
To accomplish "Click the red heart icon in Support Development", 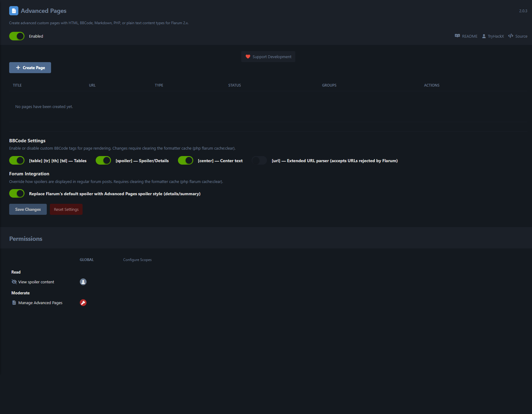I will coord(248,57).
